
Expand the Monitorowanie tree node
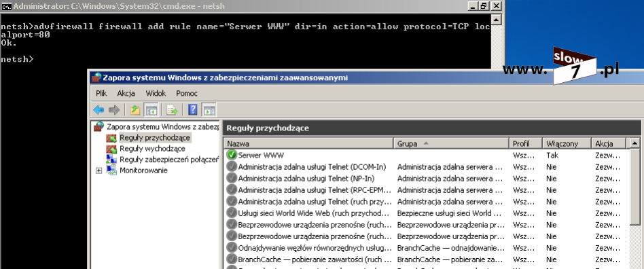click(99, 171)
